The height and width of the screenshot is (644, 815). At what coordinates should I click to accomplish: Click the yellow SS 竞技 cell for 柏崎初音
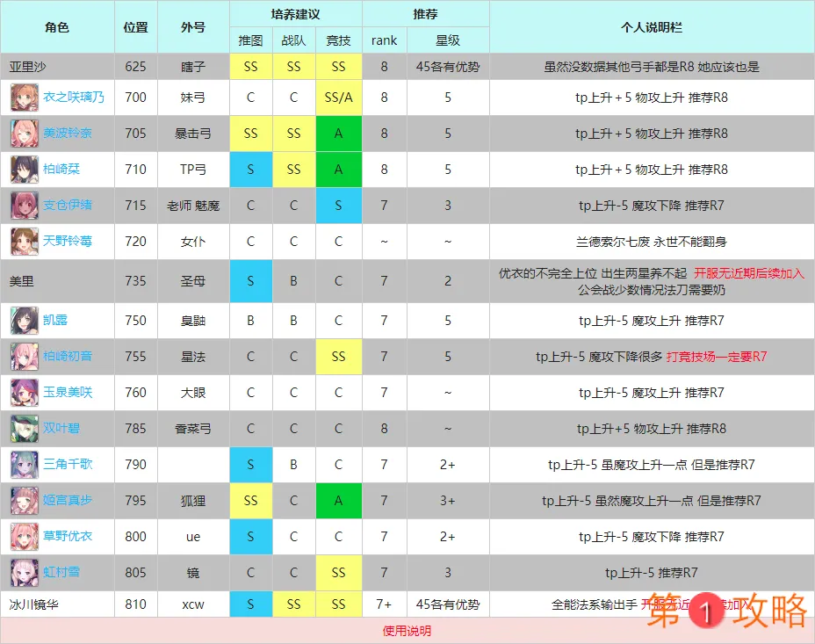tap(338, 357)
